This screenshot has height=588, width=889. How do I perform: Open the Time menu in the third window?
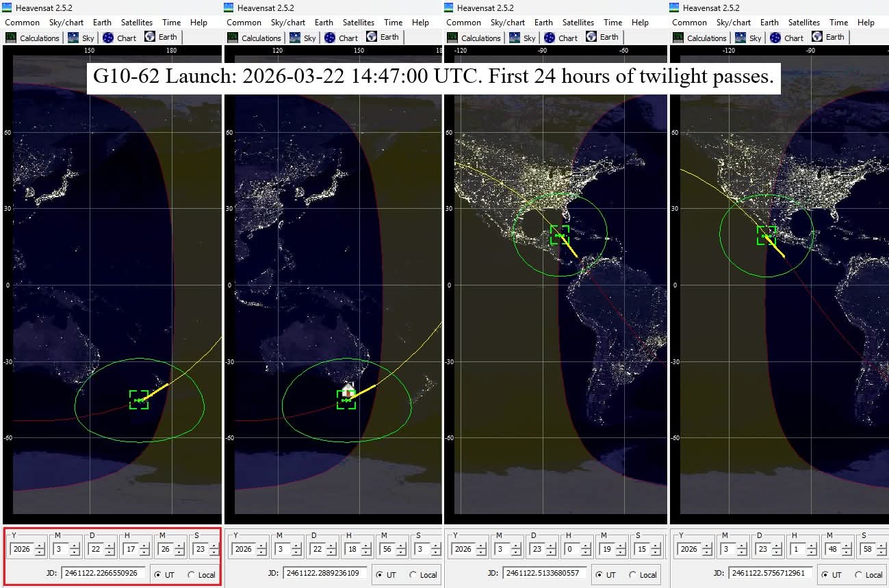(613, 22)
